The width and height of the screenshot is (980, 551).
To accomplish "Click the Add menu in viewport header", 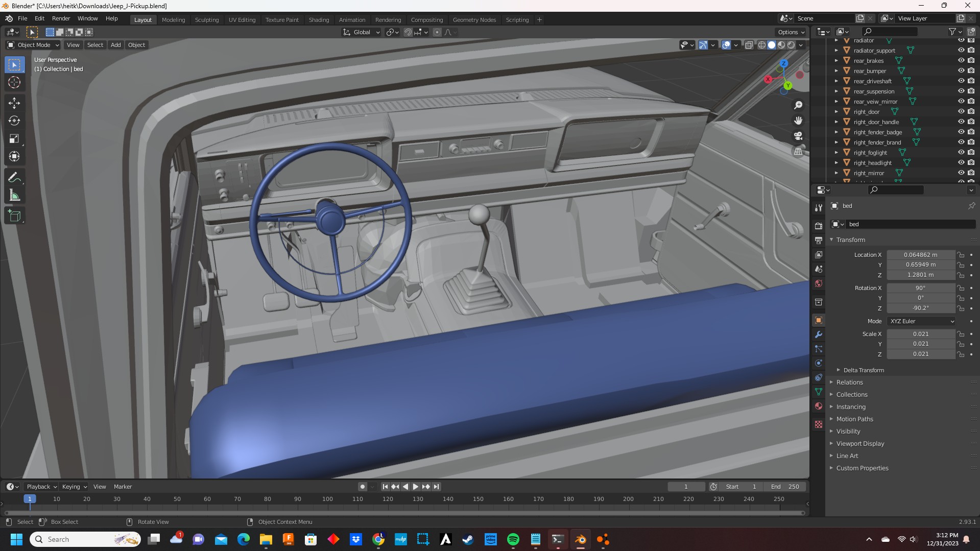I will pyautogui.click(x=116, y=45).
